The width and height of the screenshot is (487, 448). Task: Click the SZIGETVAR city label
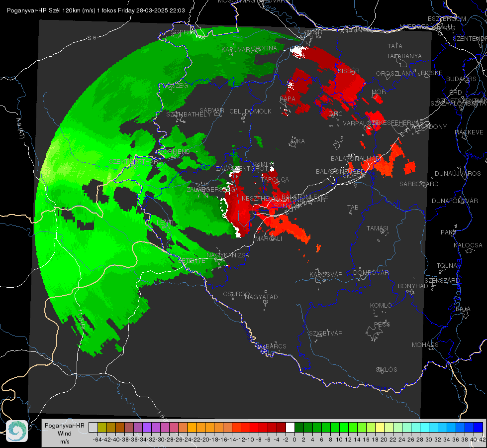tap(326, 334)
